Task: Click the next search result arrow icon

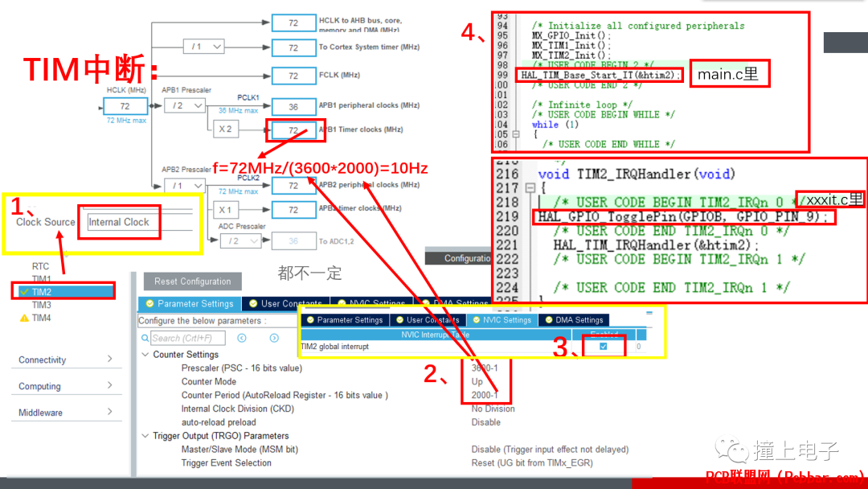Action: coord(274,338)
